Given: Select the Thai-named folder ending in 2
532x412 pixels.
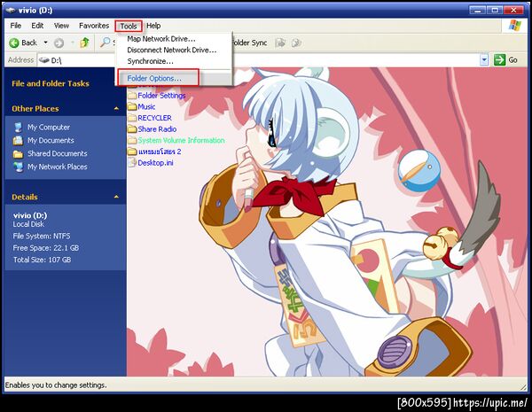Looking at the screenshot, I should (x=154, y=152).
